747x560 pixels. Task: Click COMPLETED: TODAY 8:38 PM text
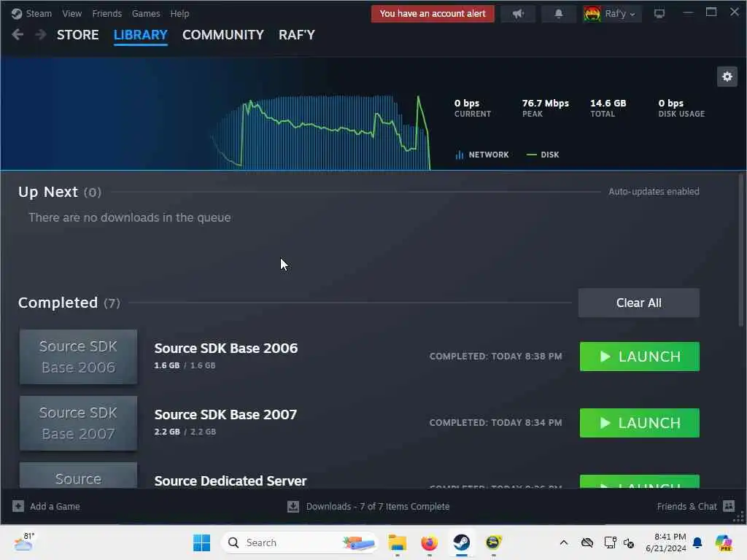click(x=495, y=356)
